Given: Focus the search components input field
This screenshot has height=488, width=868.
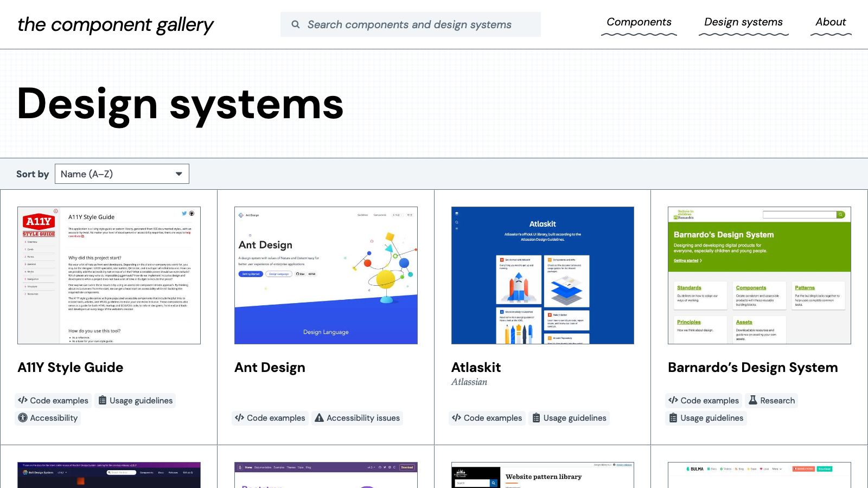Looking at the screenshot, I should click(418, 24).
